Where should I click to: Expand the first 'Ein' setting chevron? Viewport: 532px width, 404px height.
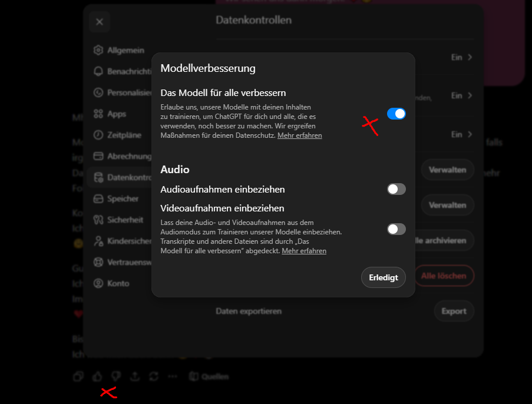click(470, 57)
